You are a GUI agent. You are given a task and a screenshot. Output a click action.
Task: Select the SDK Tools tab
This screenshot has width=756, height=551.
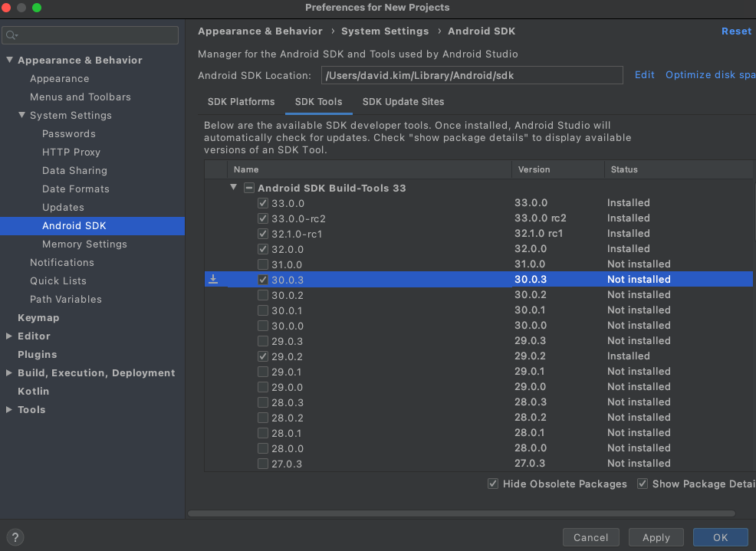pyautogui.click(x=319, y=102)
